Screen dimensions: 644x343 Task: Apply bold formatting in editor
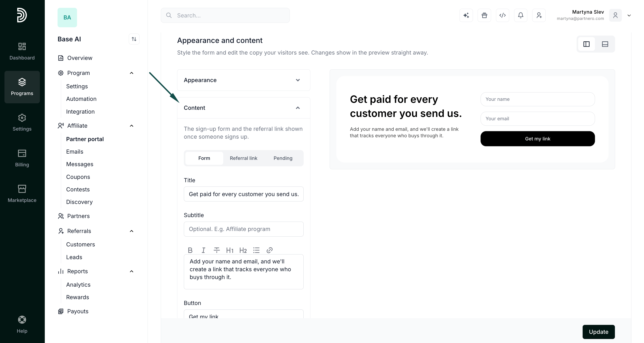[190, 250]
